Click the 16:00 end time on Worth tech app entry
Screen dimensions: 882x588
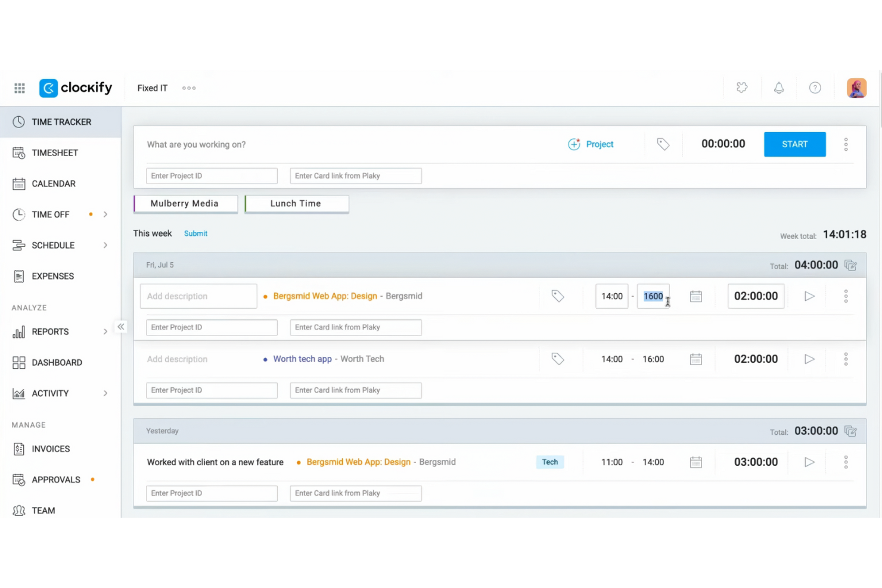653,359
